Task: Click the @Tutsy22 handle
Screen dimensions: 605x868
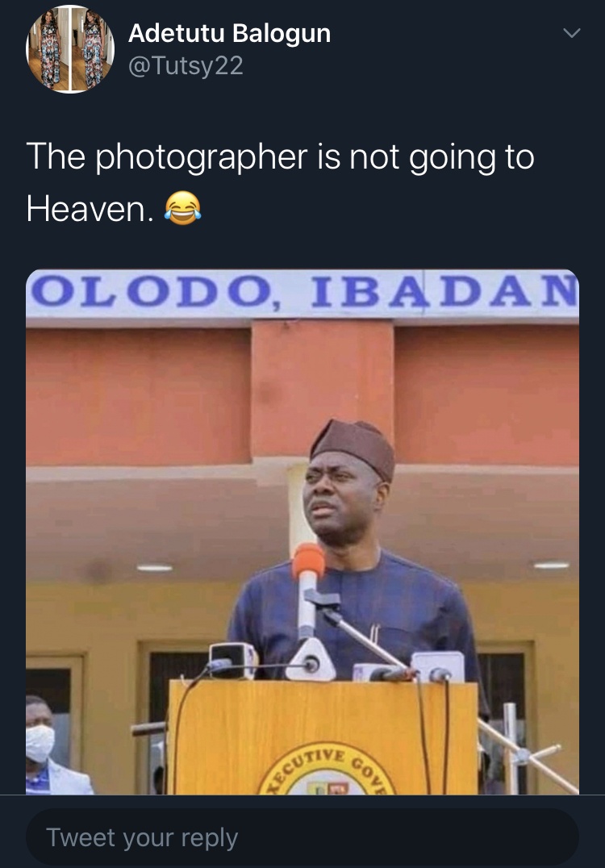Action: tap(186, 66)
